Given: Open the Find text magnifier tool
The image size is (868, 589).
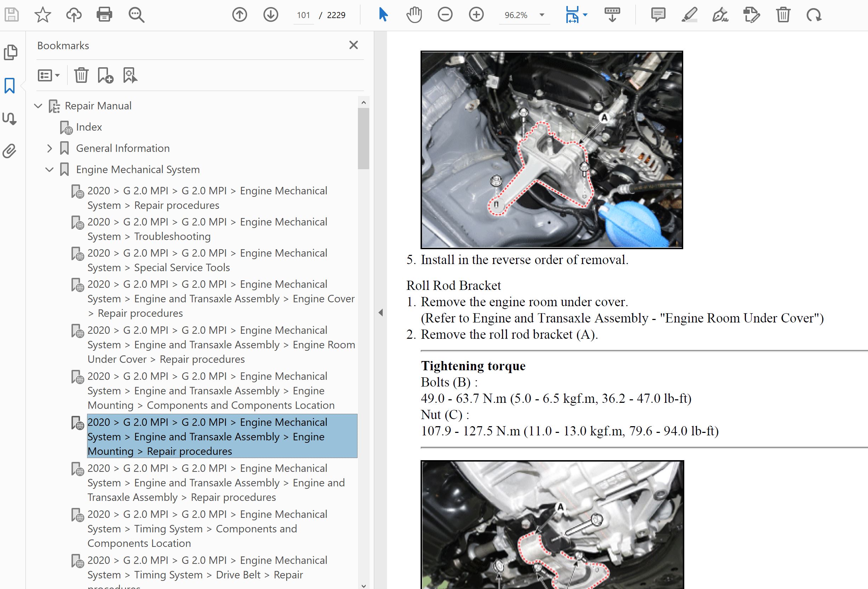Looking at the screenshot, I should [x=136, y=15].
